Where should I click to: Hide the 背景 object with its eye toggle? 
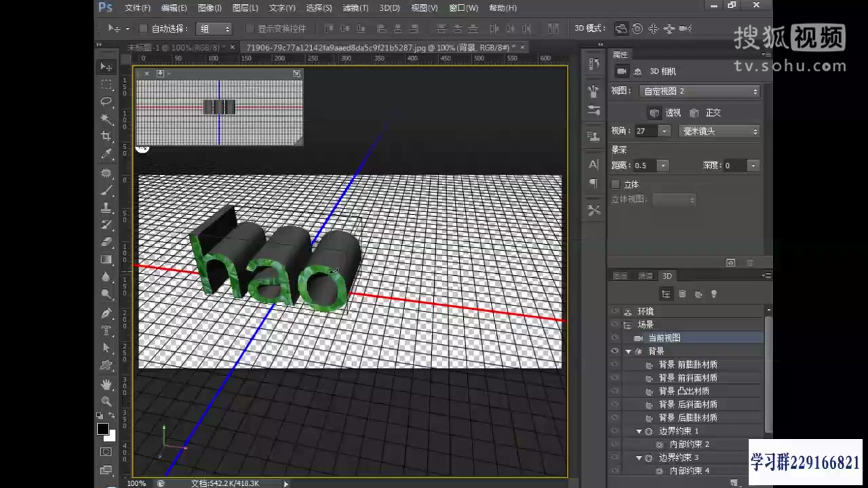[x=614, y=350]
